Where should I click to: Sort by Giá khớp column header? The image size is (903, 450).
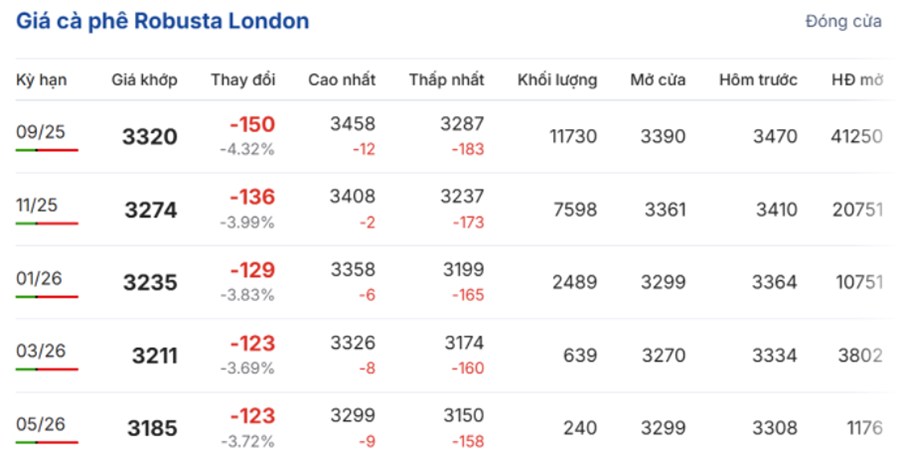click(x=145, y=80)
